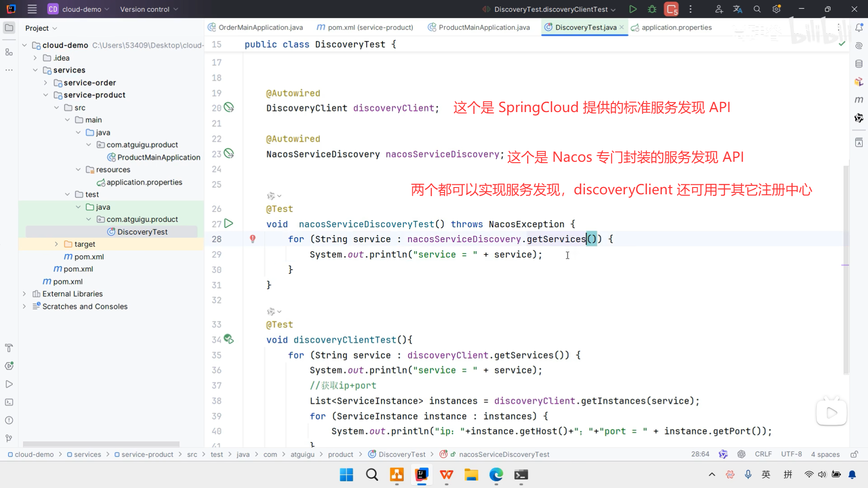The image size is (868, 488).
Task: Switch to the application.properties tab
Action: [676, 28]
